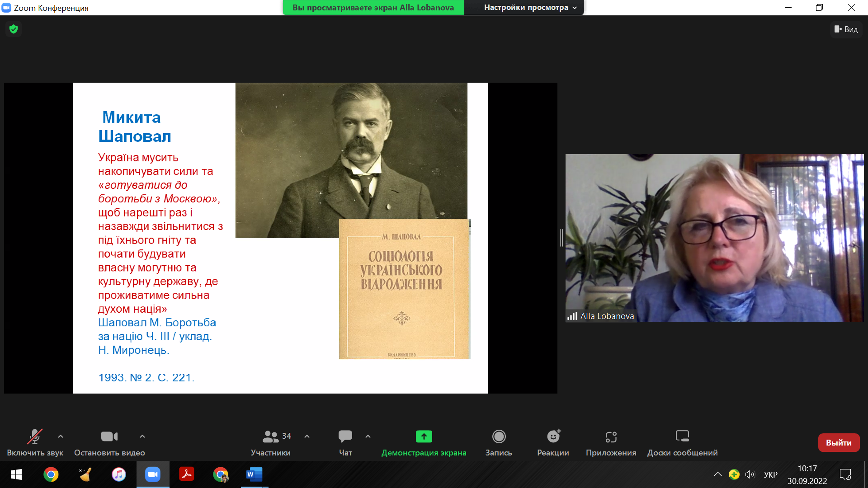This screenshot has width=868, height=488.
Task: Click the shared slide title Микита Шаповал
Action: pyautogui.click(x=134, y=127)
